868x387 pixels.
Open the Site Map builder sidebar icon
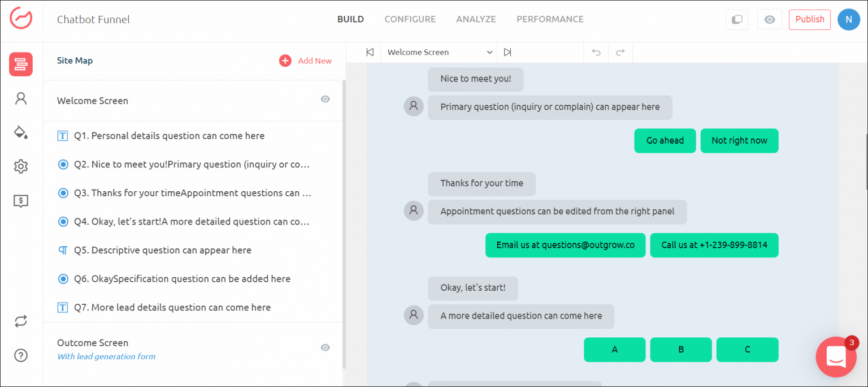coord(21,64)
